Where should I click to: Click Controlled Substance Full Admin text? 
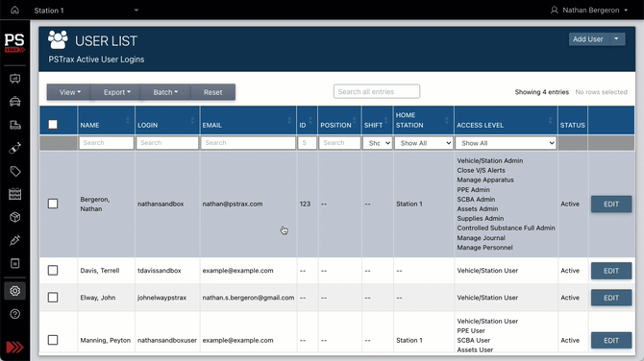click(506, 229)
